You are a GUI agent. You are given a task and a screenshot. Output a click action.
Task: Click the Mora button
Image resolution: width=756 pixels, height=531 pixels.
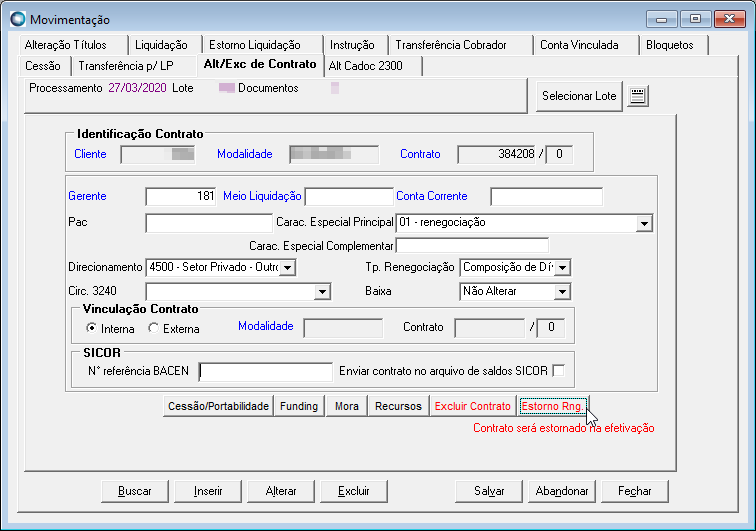(x=347, y=406)
